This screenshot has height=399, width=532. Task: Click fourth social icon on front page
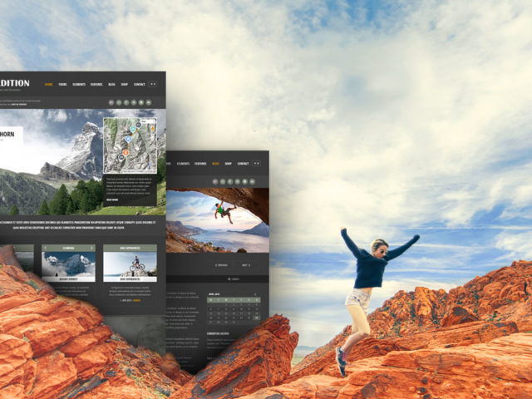[x=134, y=102]
